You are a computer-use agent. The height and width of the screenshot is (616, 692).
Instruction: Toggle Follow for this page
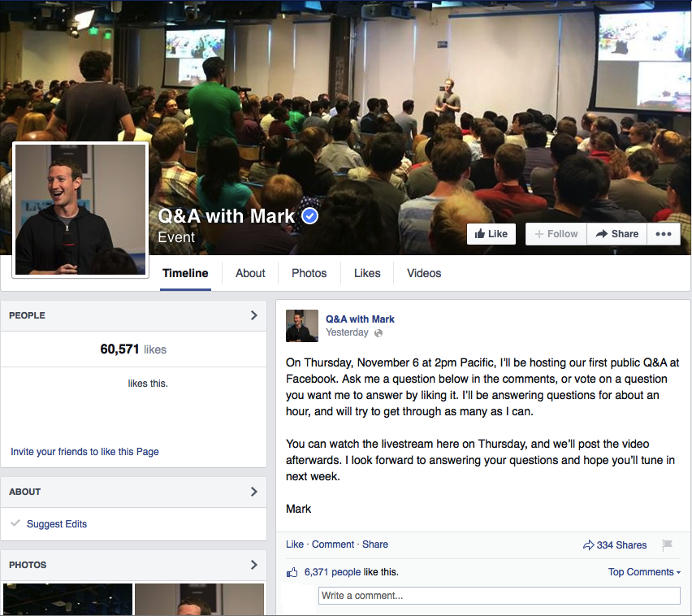556,234
